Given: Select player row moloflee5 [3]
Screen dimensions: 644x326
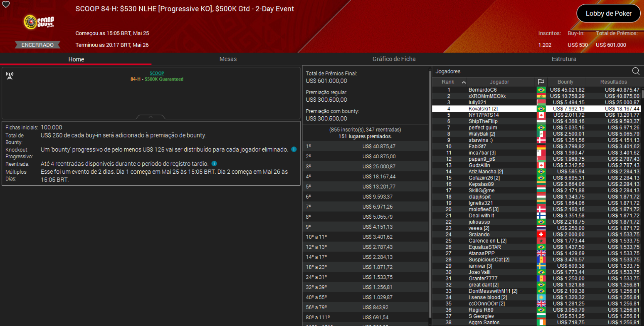Looking at the screenshot, I should point(537,209).
